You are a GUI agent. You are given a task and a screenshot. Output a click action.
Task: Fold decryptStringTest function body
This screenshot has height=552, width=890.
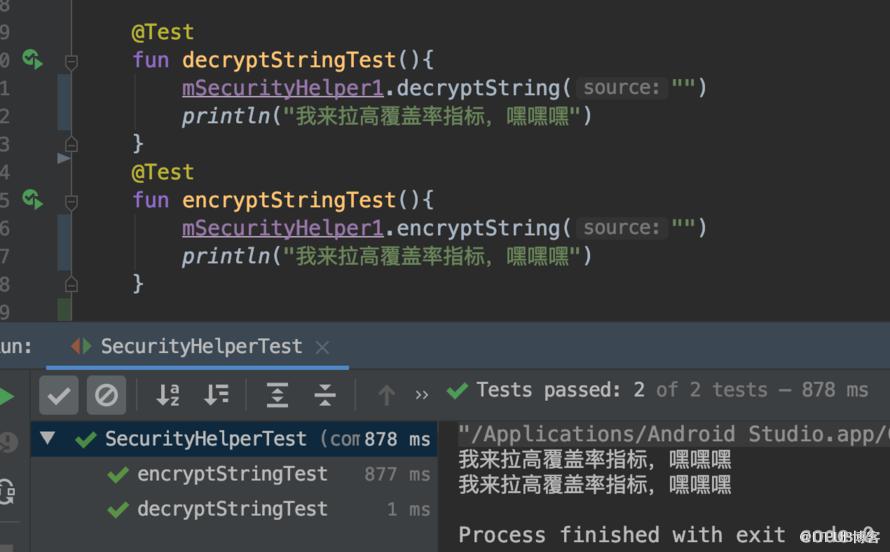click(x=71, y=61)
